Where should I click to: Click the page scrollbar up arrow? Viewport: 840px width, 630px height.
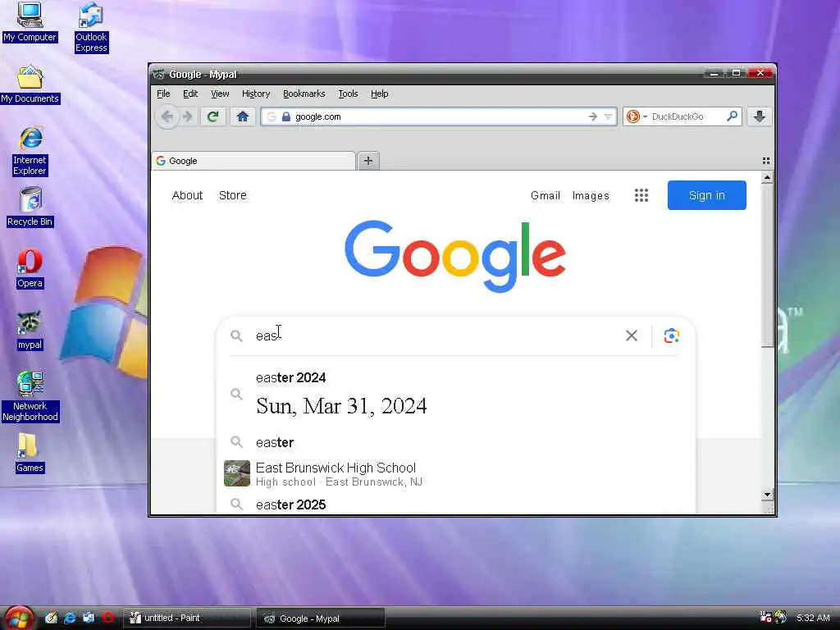(x=767, y=177)
